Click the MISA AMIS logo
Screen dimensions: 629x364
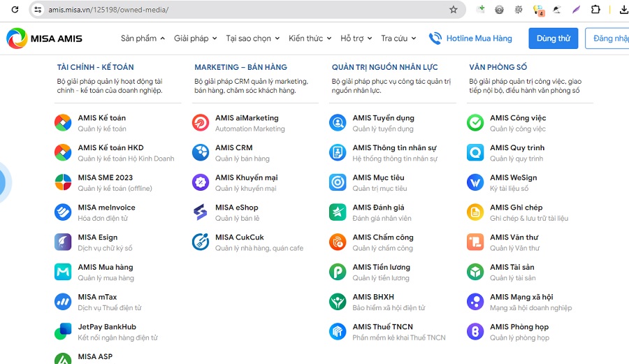(44, 38)
